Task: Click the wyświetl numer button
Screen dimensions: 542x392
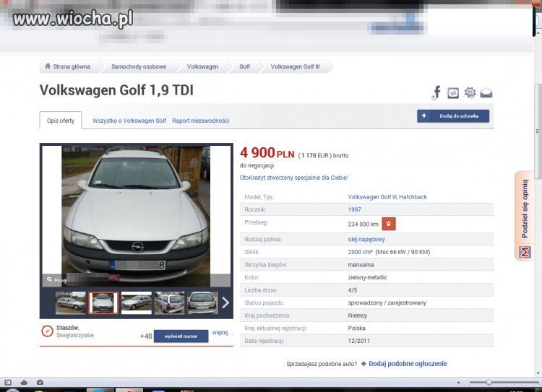Action: 181,336
